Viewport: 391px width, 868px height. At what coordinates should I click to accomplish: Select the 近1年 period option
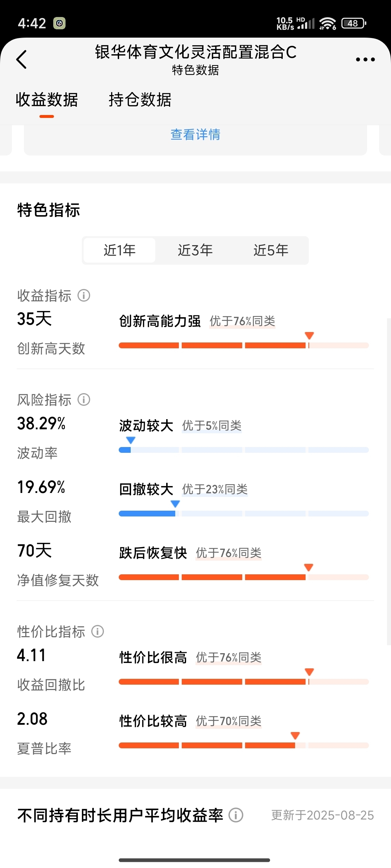[x=119, y=250]
